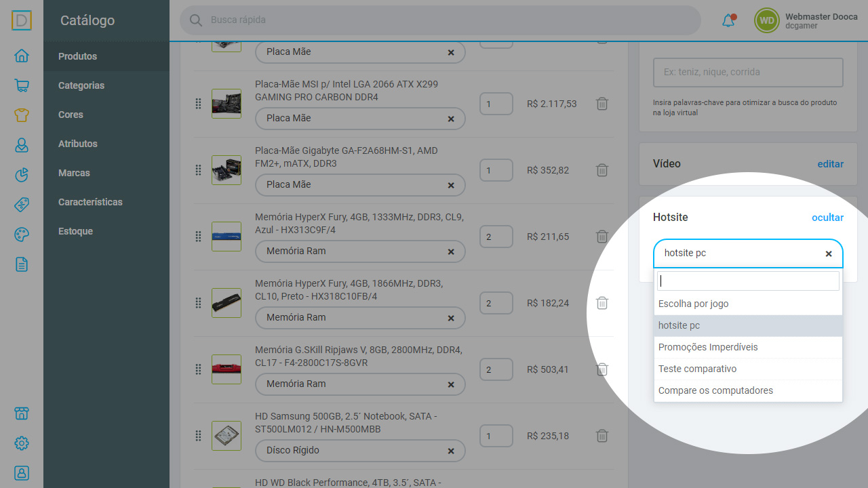This screenshot has width=868, height=488.
Task: Open the WD user avatar
Action: click(766, 20)
